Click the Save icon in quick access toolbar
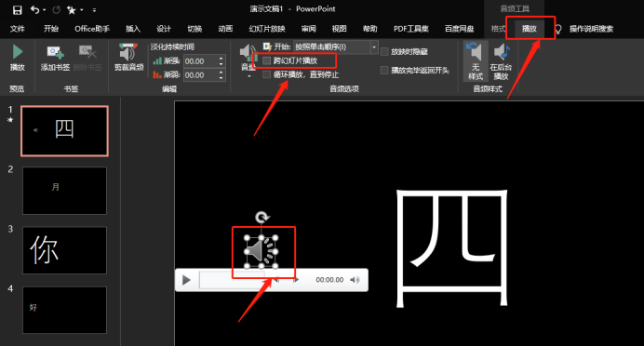The image size is (644, 346). (17, 10)
